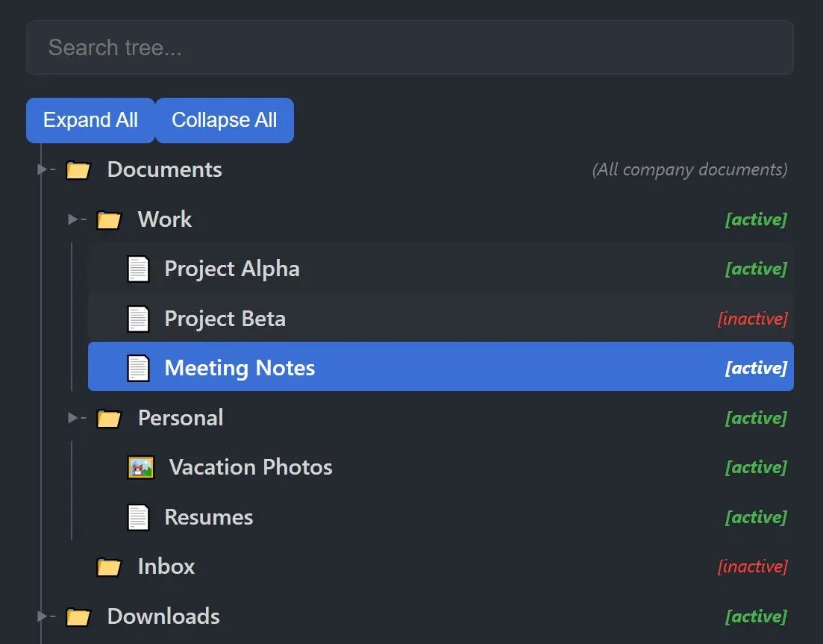Click the Vacation Photos image icon
This screenshot has width=823, height=644.
141,468
